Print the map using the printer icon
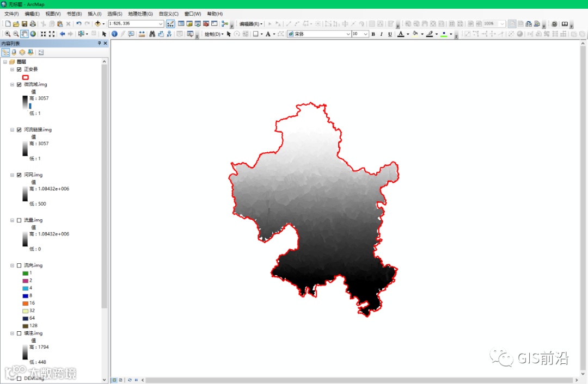The width and height of the screenshot is (588, 384). pos(33,23)
